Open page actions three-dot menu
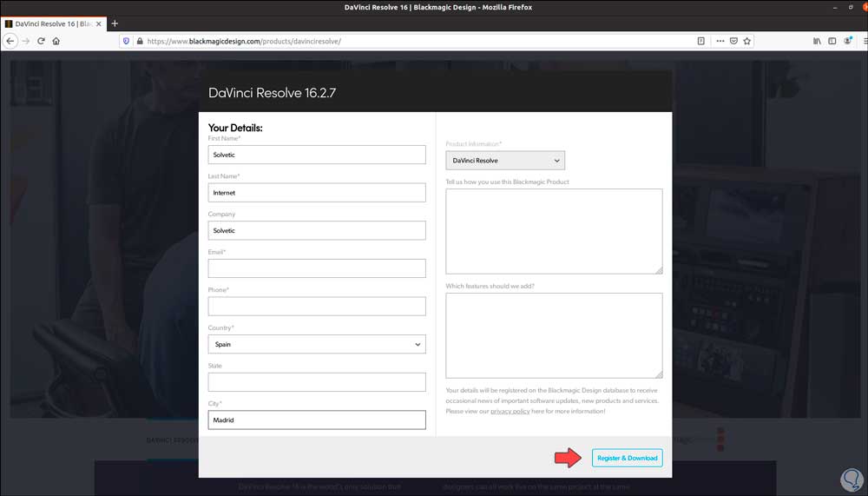 pos(720,41)
